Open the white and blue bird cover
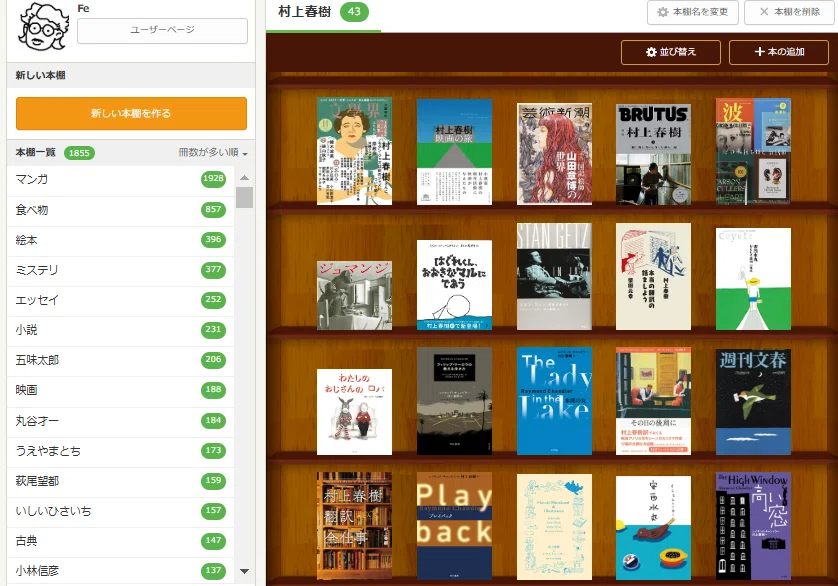Screen dimensions: 838x586 pos(653,528)
